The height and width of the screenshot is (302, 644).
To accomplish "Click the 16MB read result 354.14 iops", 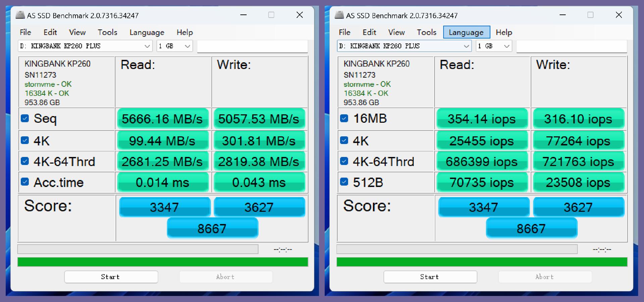I will click(482, 119).
